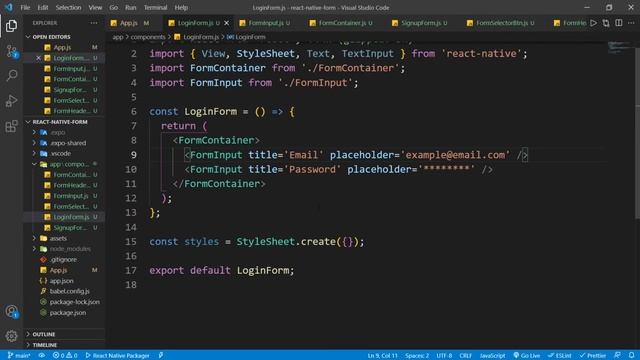640x360 pixels.
Task: Click the main branch status item
Action: [x=19, y=356]
